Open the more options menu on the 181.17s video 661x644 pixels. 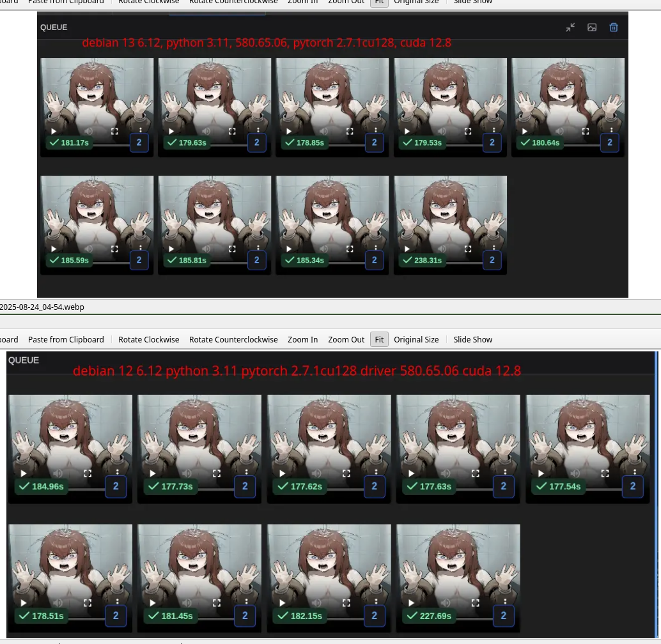[x=141, y=130]
